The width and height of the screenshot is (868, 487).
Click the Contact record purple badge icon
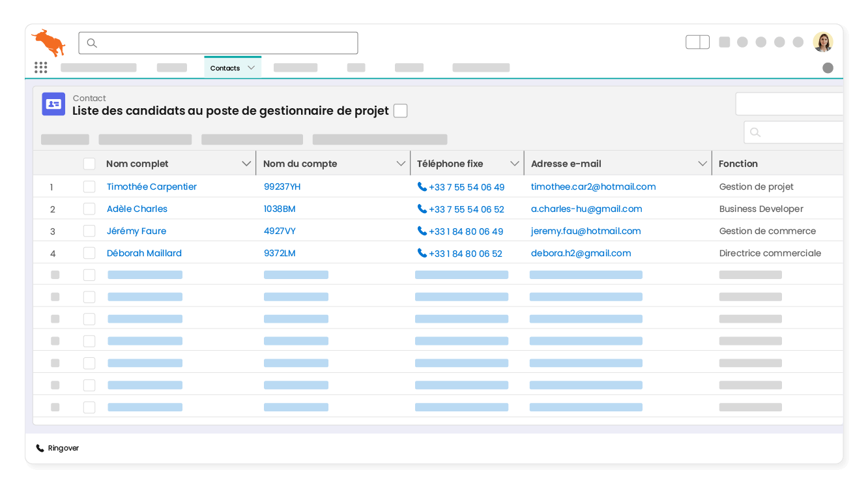tap(53, 104)
